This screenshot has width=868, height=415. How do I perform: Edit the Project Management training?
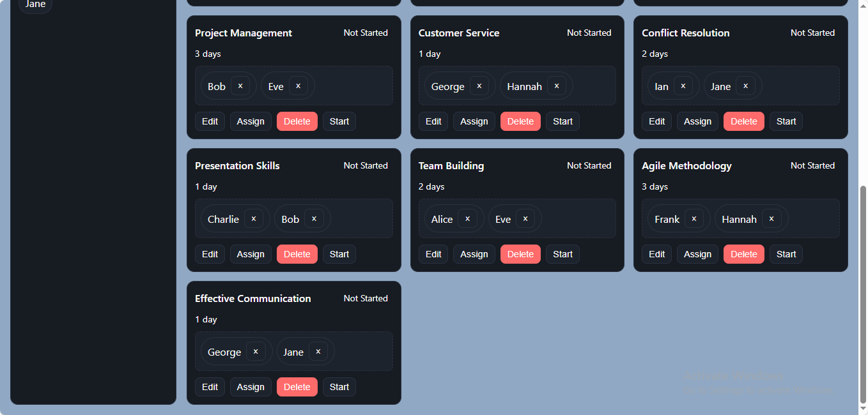(x=210, y=121)
